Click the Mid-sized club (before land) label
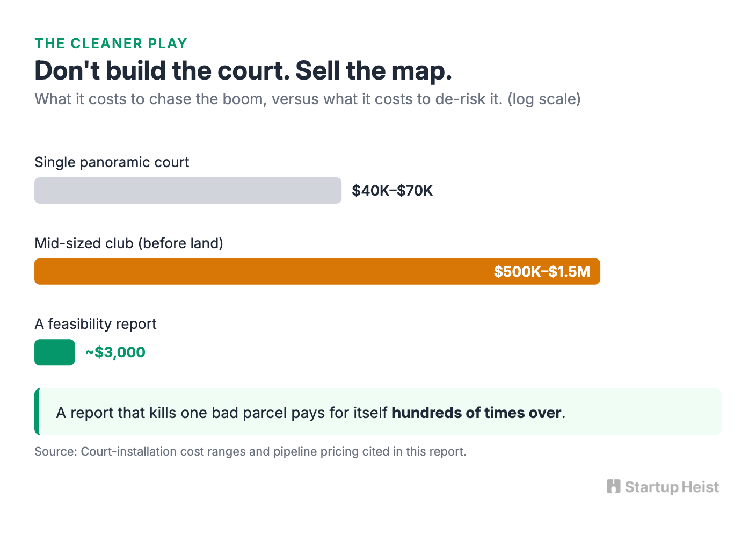 (129, 243)
